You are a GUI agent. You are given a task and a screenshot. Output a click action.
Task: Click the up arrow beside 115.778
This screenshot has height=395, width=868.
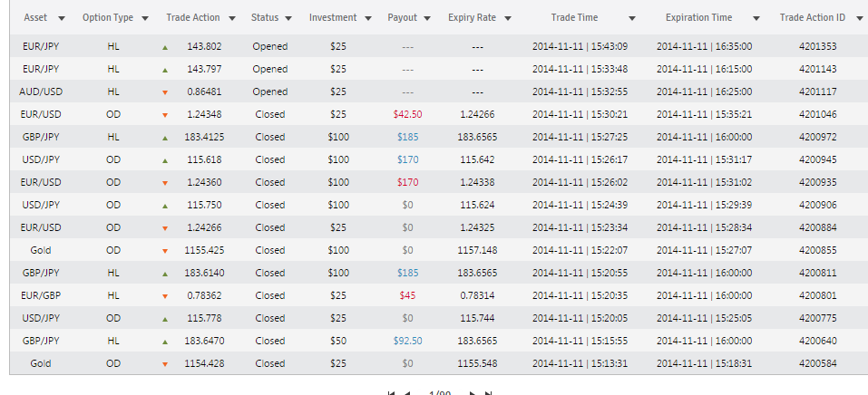(164, 318)
